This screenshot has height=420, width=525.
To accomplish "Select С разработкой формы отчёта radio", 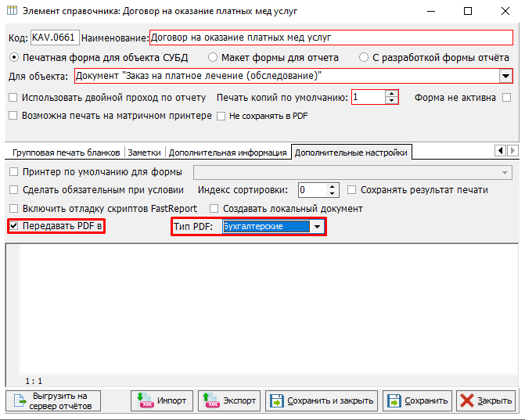I will (364, 58).
